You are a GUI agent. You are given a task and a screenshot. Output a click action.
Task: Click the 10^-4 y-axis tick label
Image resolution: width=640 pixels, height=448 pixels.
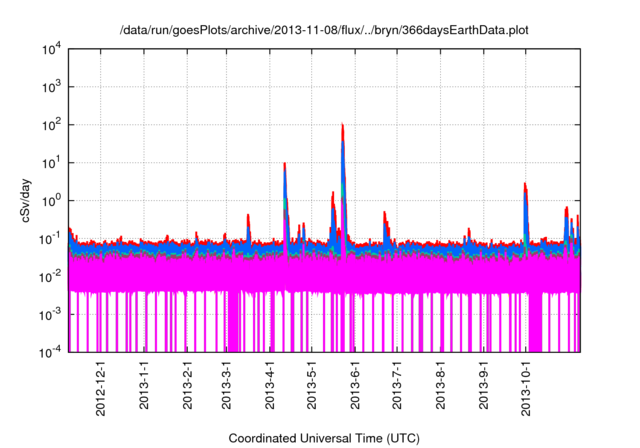(51, 352)
